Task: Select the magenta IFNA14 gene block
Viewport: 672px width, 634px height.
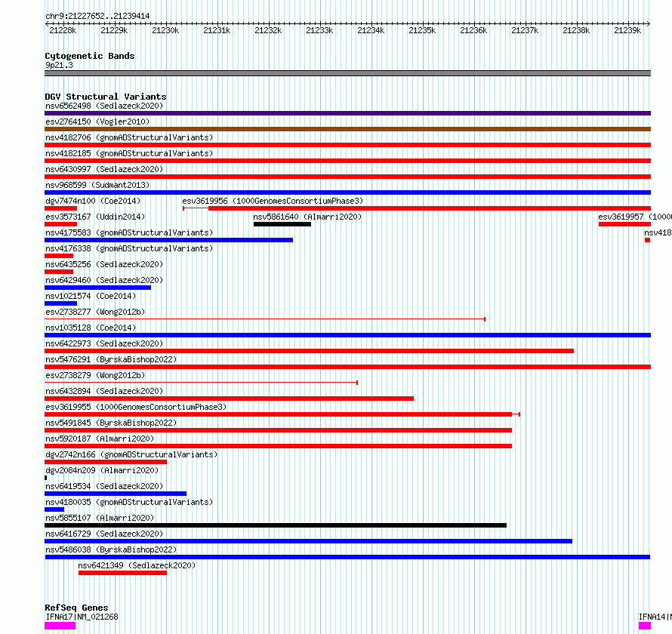Action: pyautogui.click(x=645, y=626)
